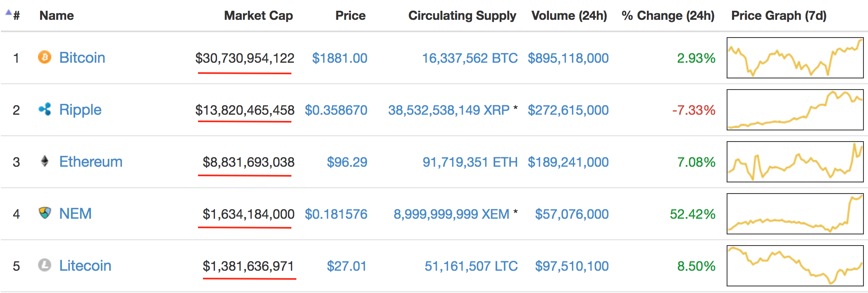Image resolution: width=868 pixels, height=293 pixels.
Task: Click the Litecoin coin logo icon
Action: coord(45,265)
